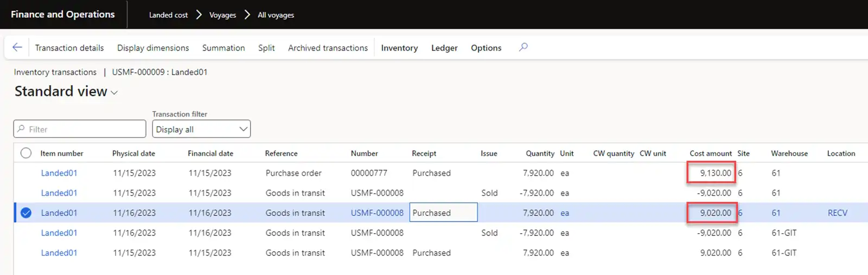The image size is (868, 275).
Task: Open USMF-000008 link in selected row
Action: coord(377,213)
